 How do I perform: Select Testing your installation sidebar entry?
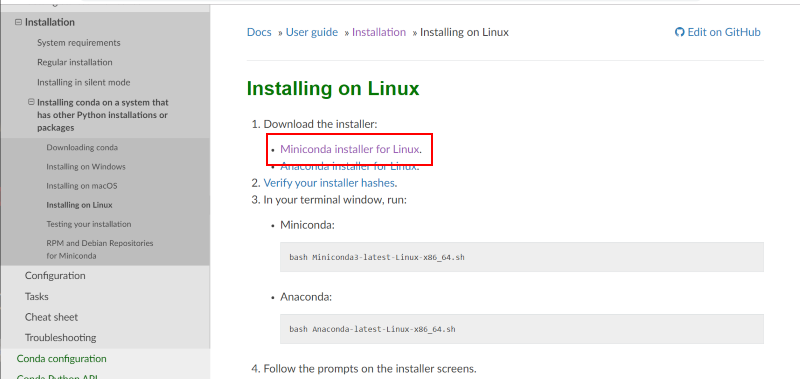pos(89,224)
